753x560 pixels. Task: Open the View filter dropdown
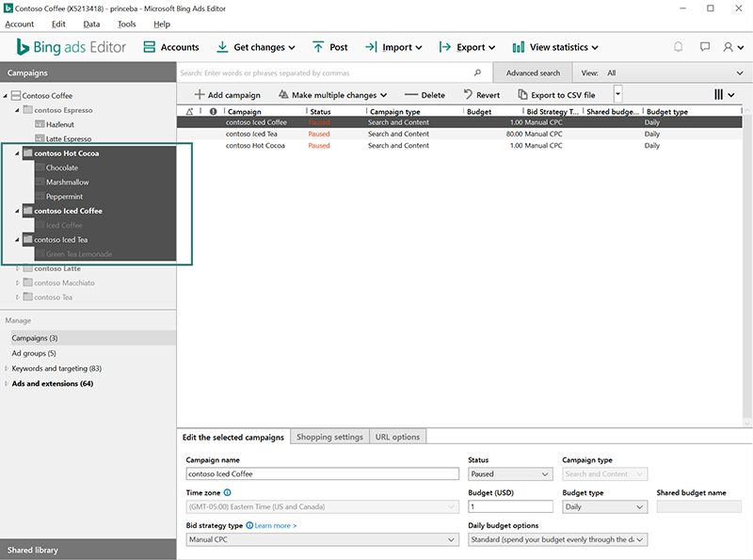[663, 73]
